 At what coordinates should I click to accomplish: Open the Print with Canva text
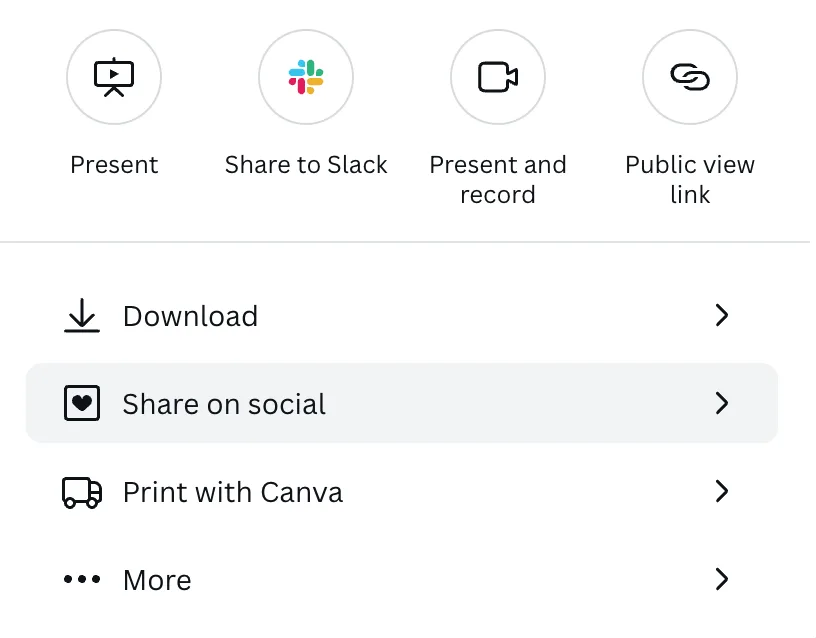click(233, 492)
